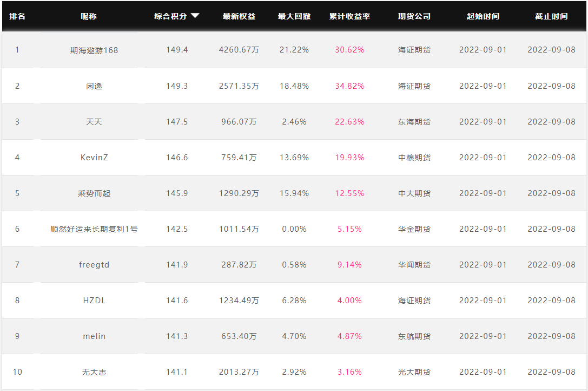Click return rate 4.87%

click(x=349, y=336)
